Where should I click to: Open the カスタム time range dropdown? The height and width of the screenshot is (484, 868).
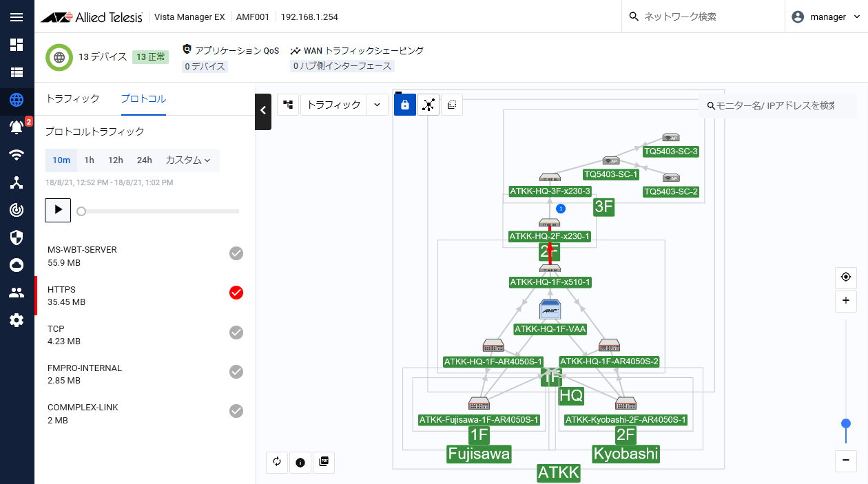tap(187, 160)
